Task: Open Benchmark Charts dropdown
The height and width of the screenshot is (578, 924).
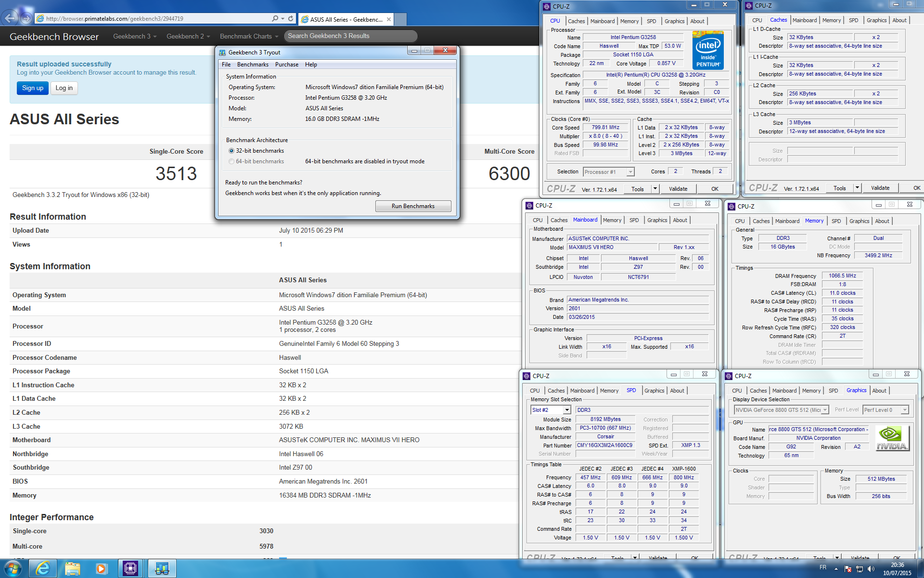Action: pos(249,36)
